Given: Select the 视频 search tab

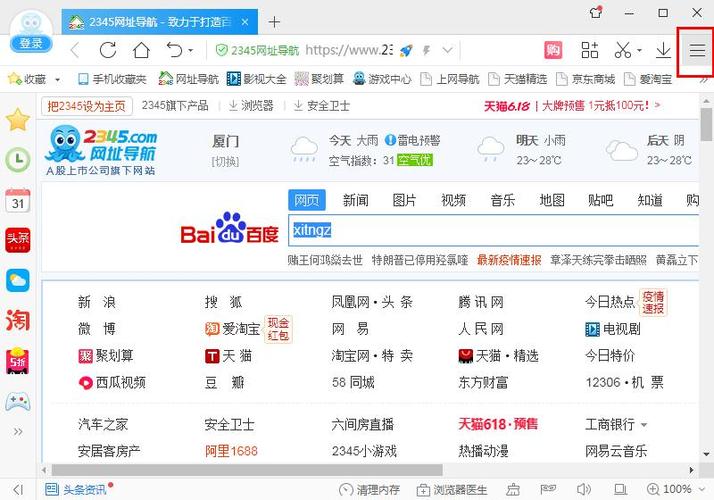Looking at the screenshot, I should point(454,200).
